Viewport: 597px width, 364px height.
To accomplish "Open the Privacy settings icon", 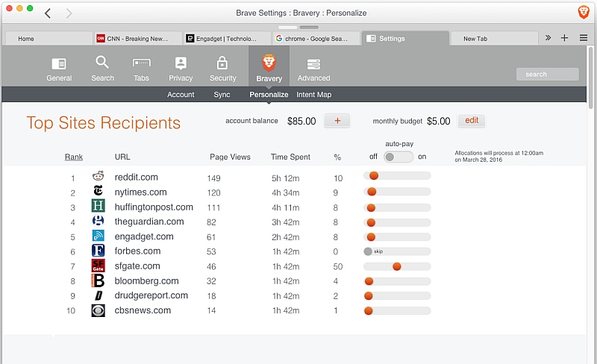I will point(181,63).
